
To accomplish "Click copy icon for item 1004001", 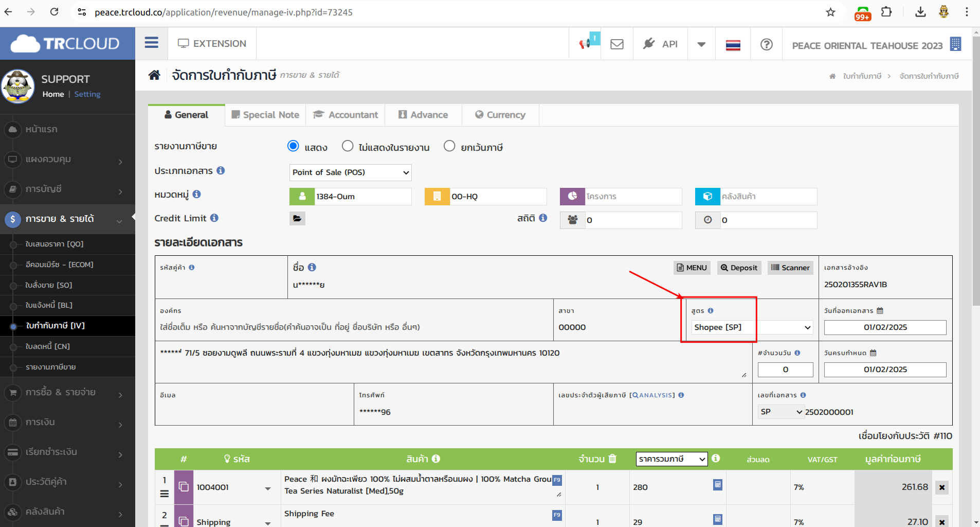I will [184, 487].
